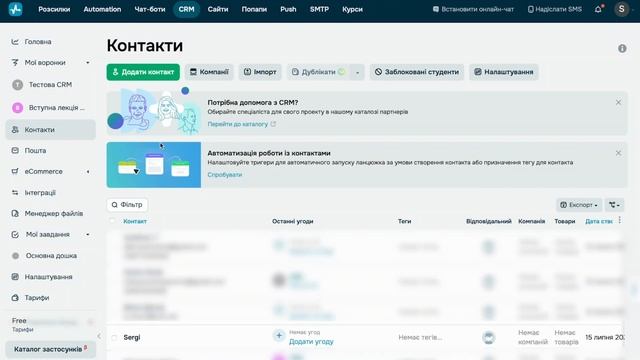Open the Фільтр search filter
640x360 pixels.
pyautogui.click(x=127, y=205)
